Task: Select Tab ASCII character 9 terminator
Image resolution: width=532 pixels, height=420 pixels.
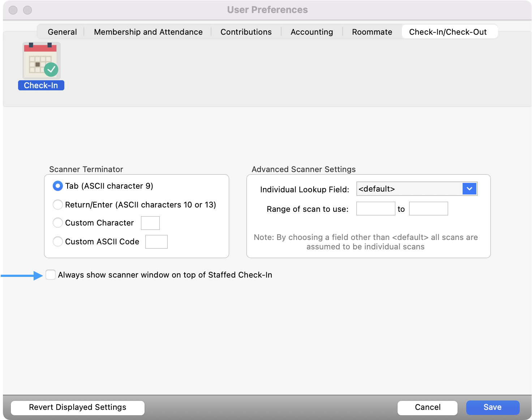Action: 57,186
